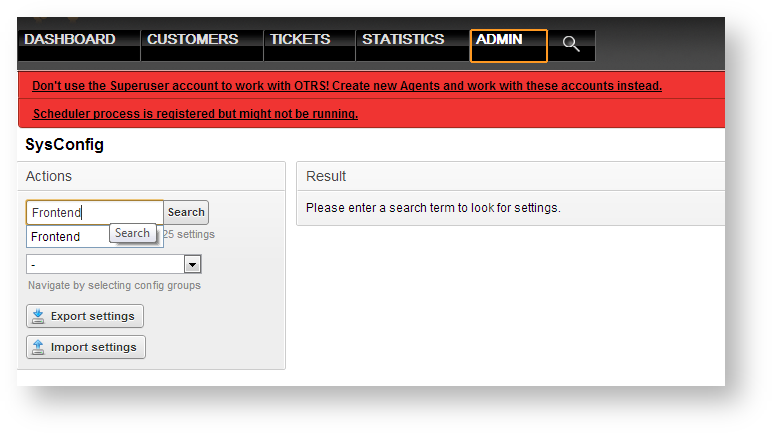Image resolution: width=773 pixels, height=434 pixels.
Task: Go to the Tickets menu
Action: point(310,45)
